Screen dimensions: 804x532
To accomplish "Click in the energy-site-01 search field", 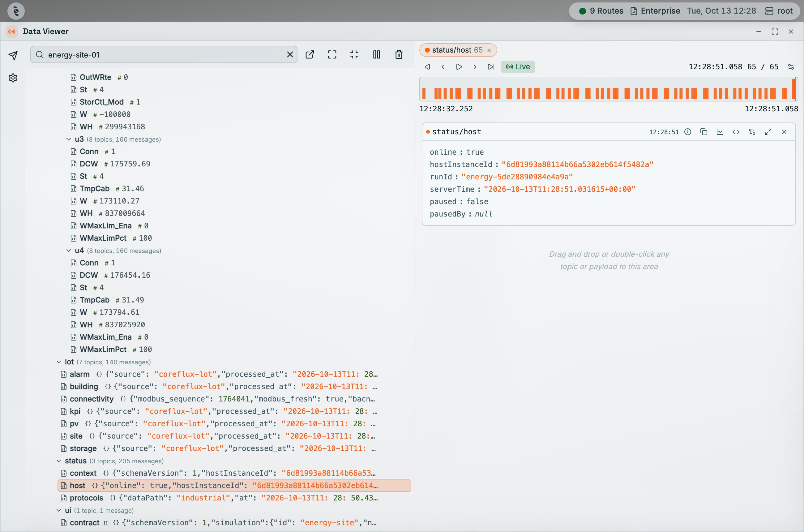I will [164, 55].
